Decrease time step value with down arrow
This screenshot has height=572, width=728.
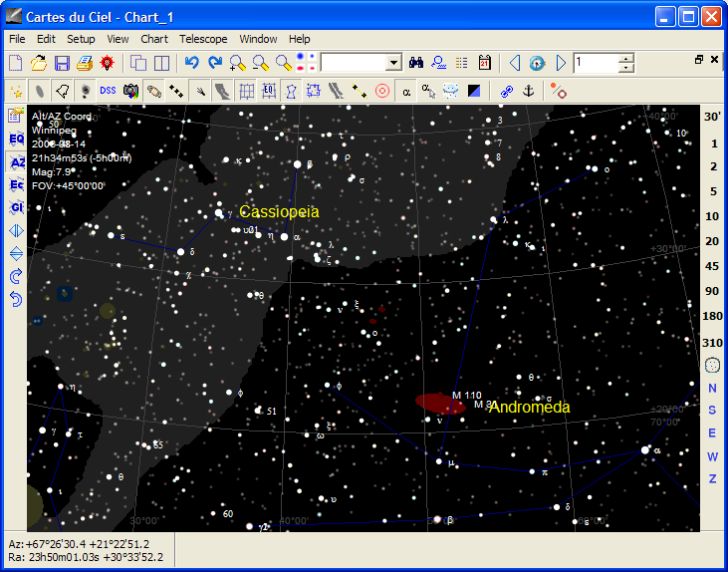[x=625, y=68]
